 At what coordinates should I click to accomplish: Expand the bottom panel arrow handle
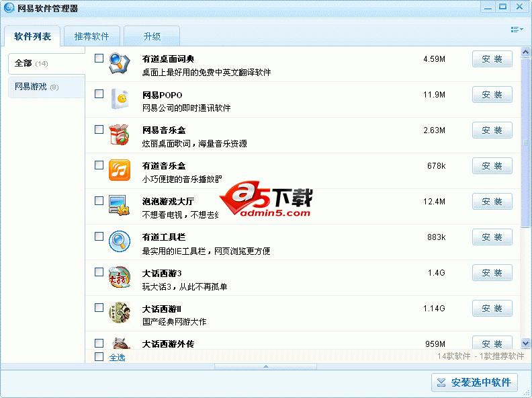point(265,366)
